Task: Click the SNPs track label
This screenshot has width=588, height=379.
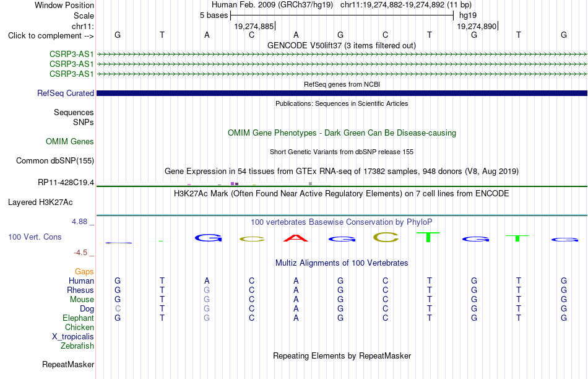Action: (84, 122)
